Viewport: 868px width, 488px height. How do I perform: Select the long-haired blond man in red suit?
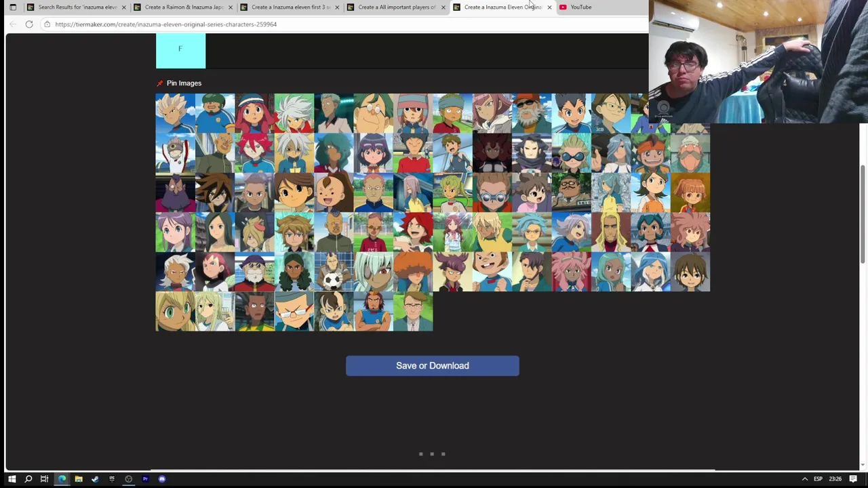611,232
